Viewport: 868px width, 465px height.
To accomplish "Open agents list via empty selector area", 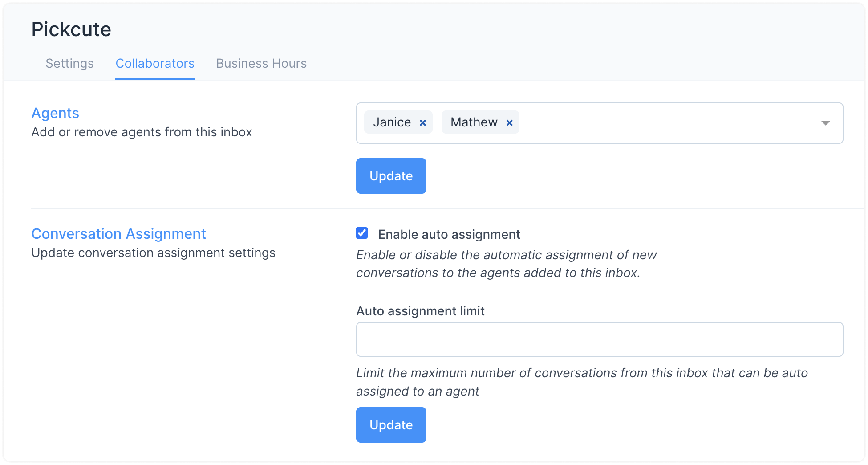I will point(668,123).
